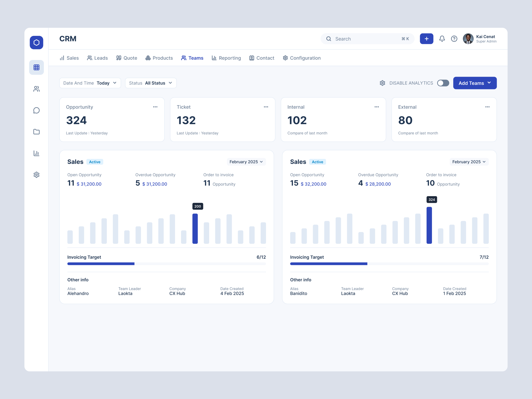Image resolution: width=532 pixels, height=399 pixels.
Task: Switch to the Sales tab
Action: 69,58
